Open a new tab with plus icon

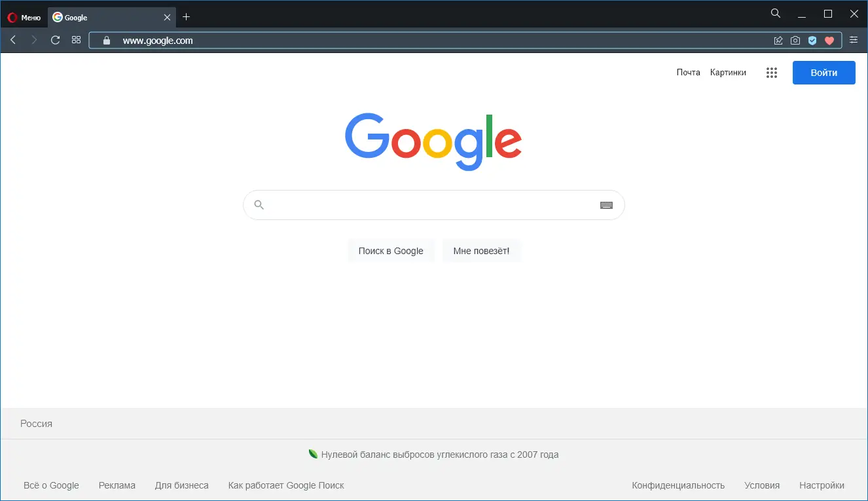[187, 17]
